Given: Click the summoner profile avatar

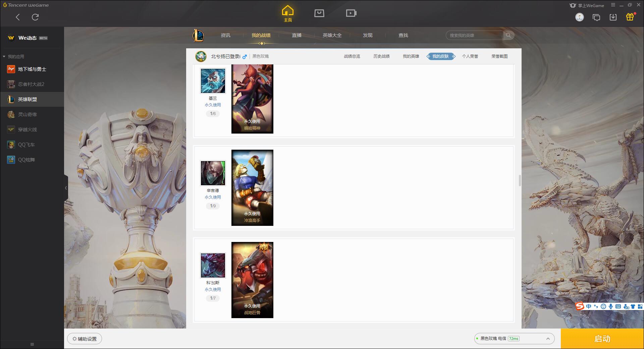Looking at the screenshot, I should [201, 56].
